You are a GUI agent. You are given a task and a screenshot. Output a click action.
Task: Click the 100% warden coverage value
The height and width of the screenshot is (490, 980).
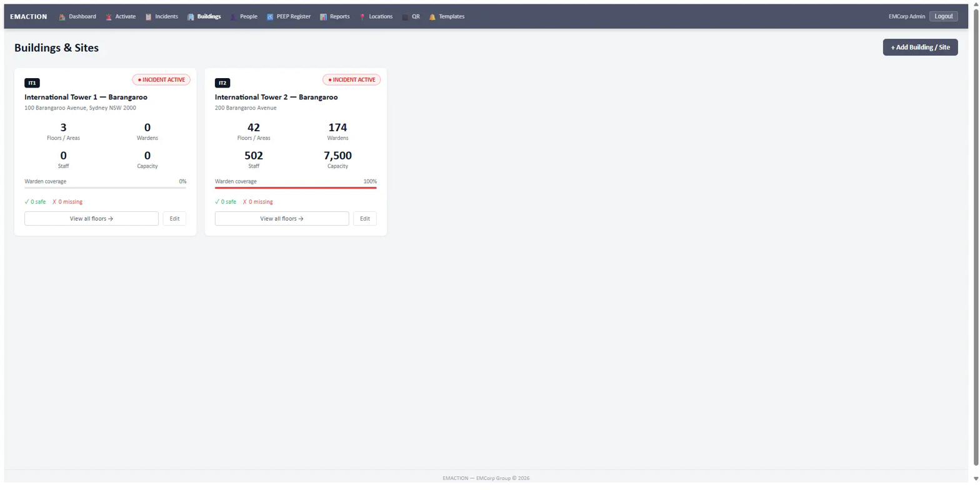(370, 182)
